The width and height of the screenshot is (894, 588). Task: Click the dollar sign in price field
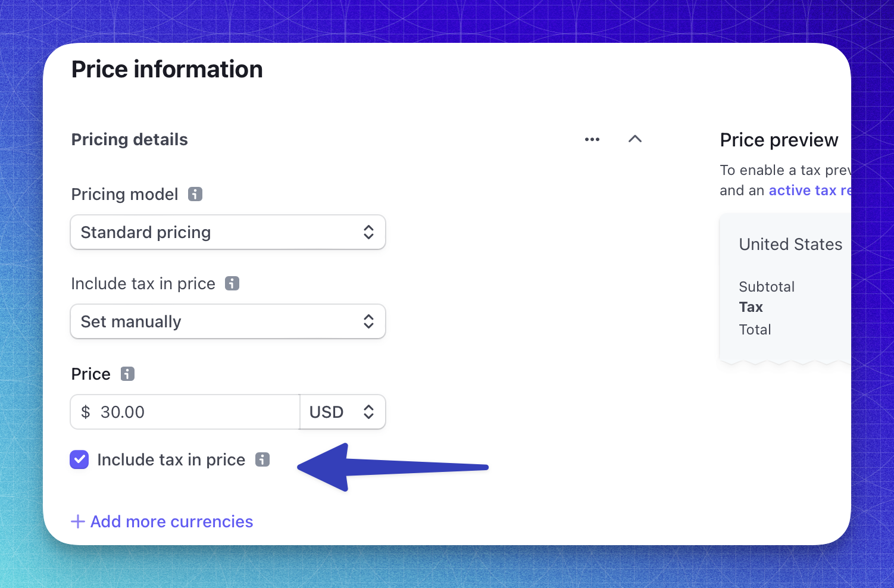pos(86,412)
